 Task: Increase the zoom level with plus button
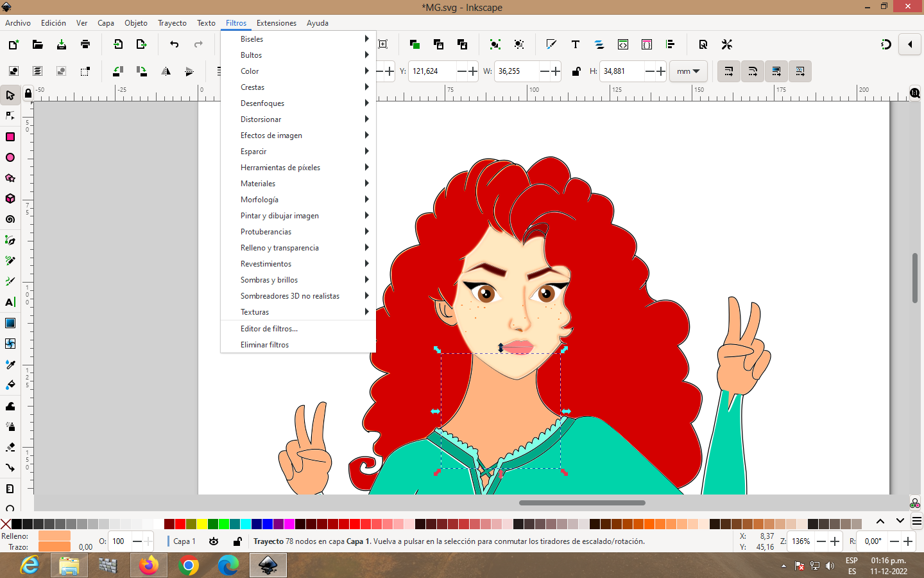(835, 541)
